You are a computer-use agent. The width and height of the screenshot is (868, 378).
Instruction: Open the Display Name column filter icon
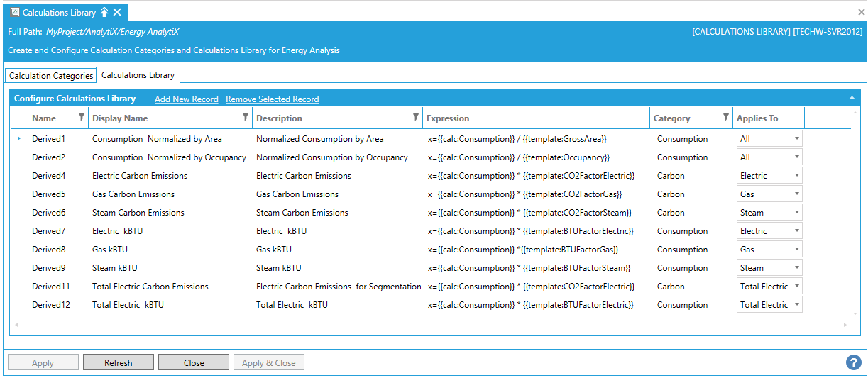click(x=246, y=118)
